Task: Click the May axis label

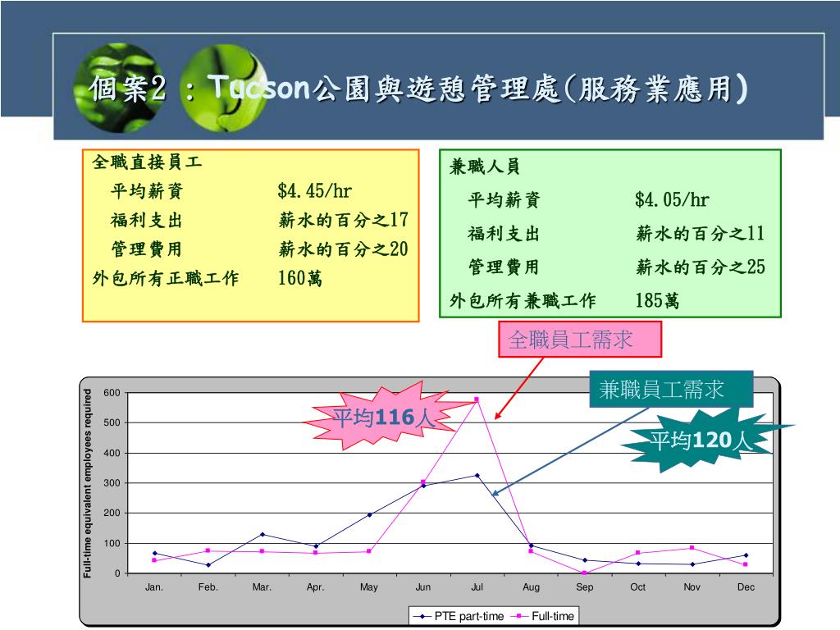Action: 369,587
